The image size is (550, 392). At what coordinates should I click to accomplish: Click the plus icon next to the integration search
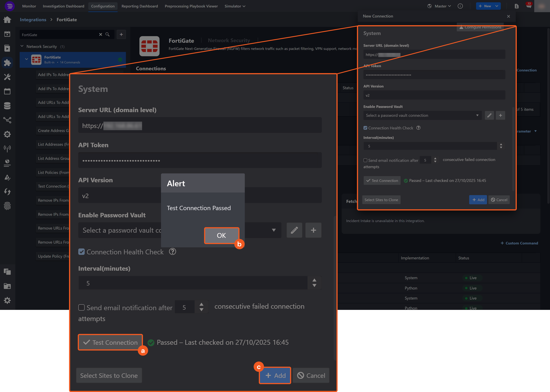[121, 34]
